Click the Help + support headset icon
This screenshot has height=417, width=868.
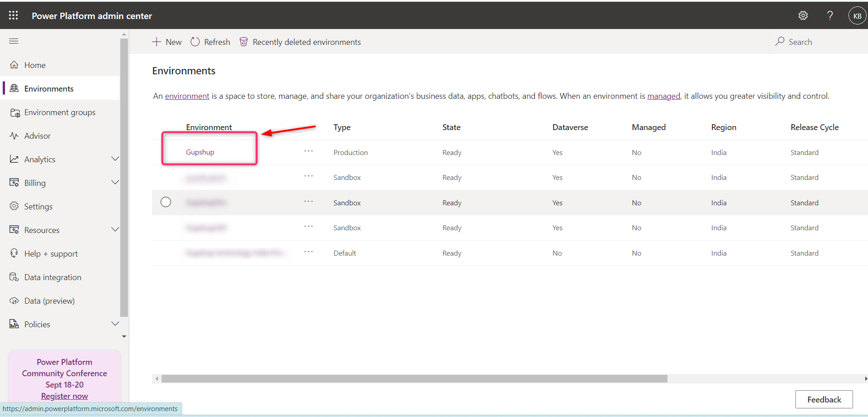click(x=14, y=253)
